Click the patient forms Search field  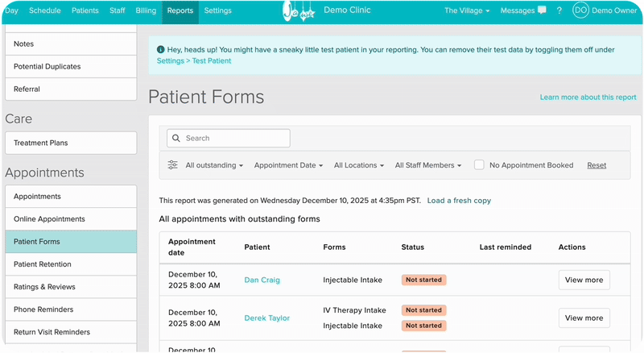[233, 139]
